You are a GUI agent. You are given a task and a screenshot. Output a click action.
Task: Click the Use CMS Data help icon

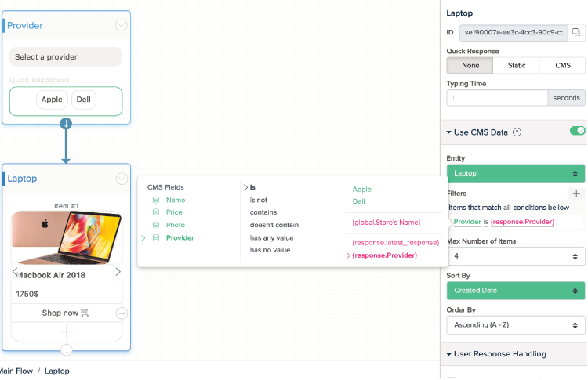click(x=517, y=132)
